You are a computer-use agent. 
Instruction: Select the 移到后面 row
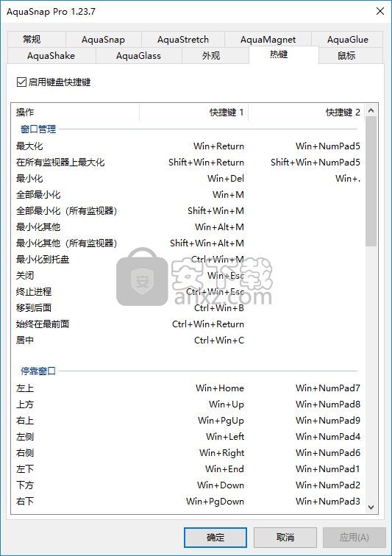tap(188, 307)
